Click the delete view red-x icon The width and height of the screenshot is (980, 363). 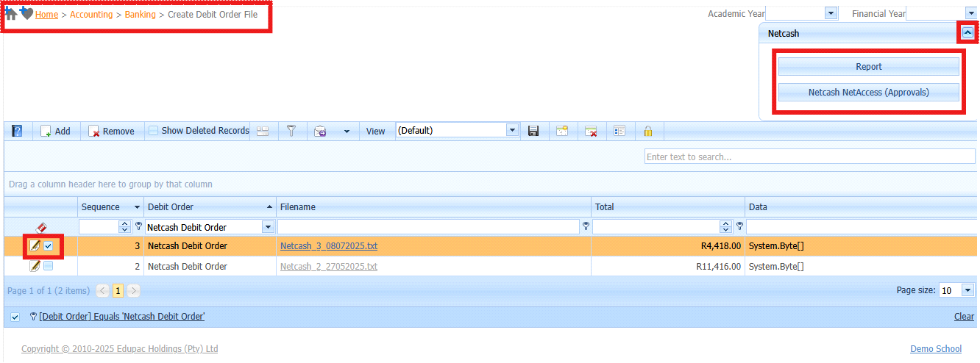[591, 131]
